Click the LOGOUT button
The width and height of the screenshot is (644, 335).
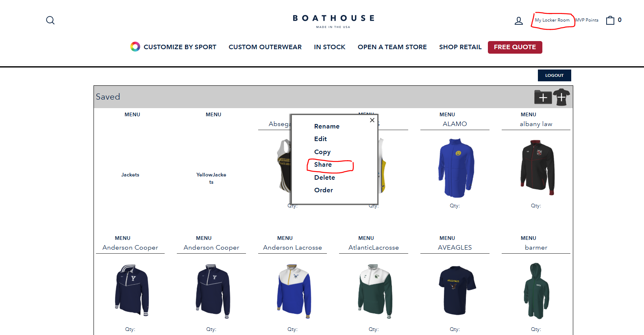(x=555, y=75)
